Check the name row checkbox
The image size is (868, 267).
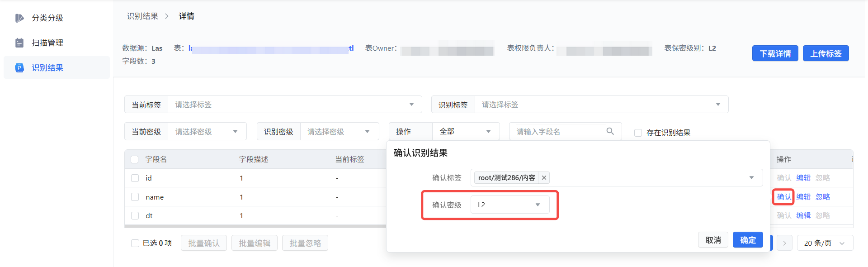(x=135, y=197)
